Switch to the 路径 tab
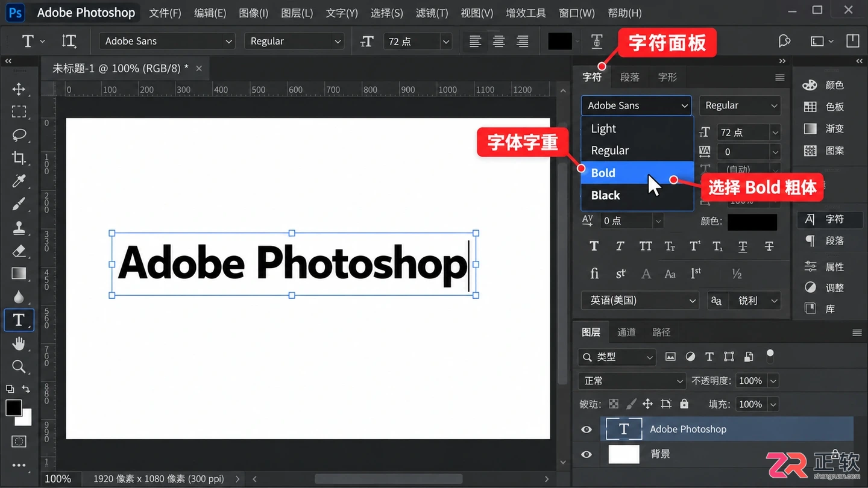 click(x=661, y=332)
